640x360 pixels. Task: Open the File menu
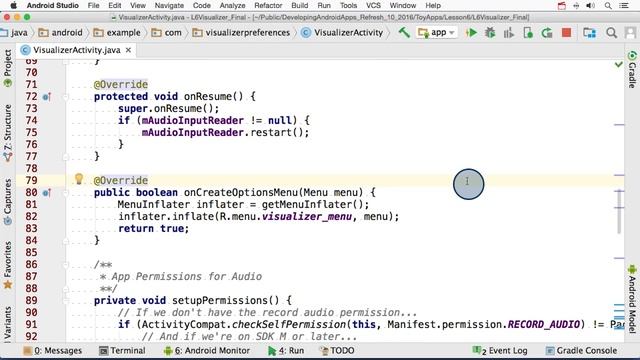(x=93, y=6)
